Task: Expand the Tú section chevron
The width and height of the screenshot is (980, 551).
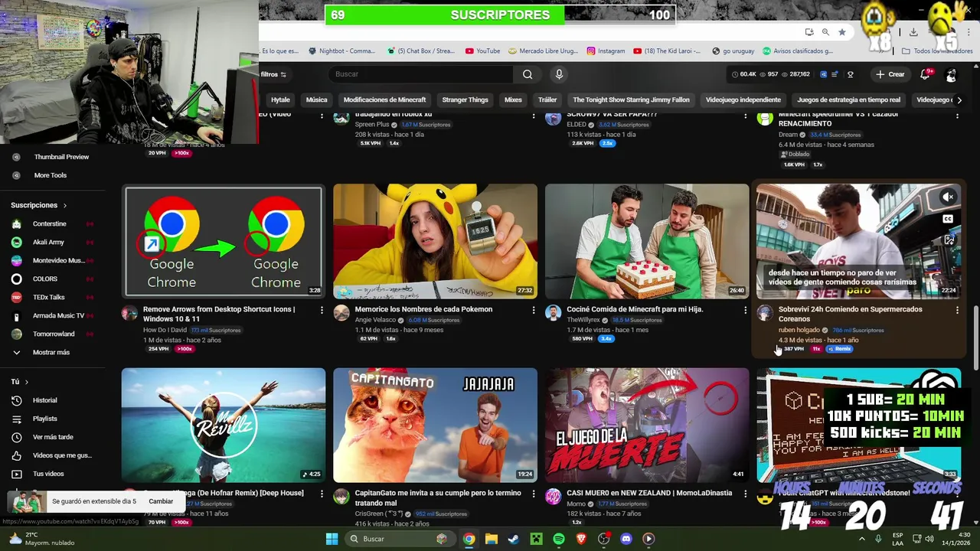Action: [x=27, y=382]
